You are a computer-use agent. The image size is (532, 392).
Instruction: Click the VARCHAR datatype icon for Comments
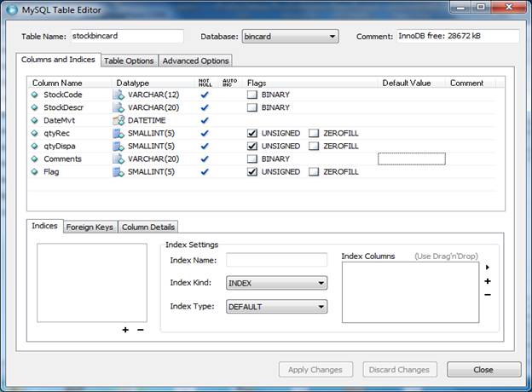point(119,159)
